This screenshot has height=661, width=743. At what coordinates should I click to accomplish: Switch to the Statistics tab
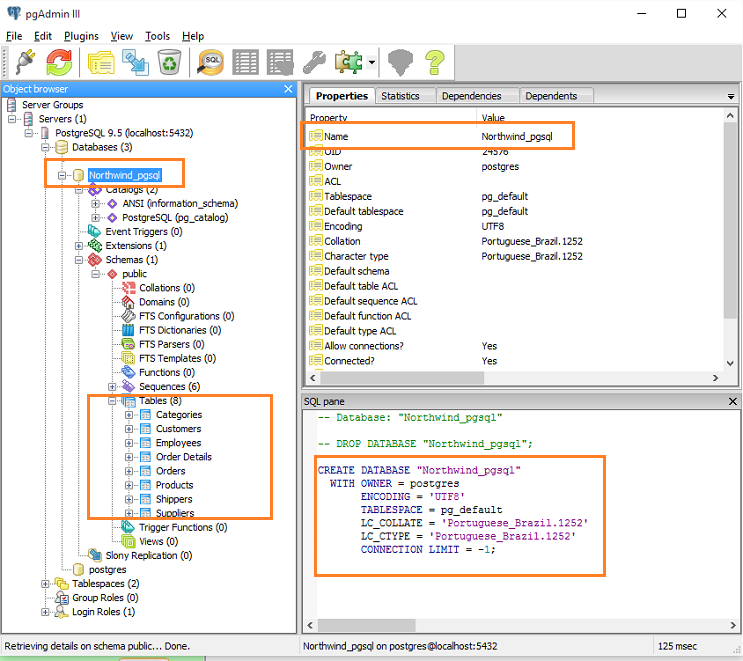400,96
